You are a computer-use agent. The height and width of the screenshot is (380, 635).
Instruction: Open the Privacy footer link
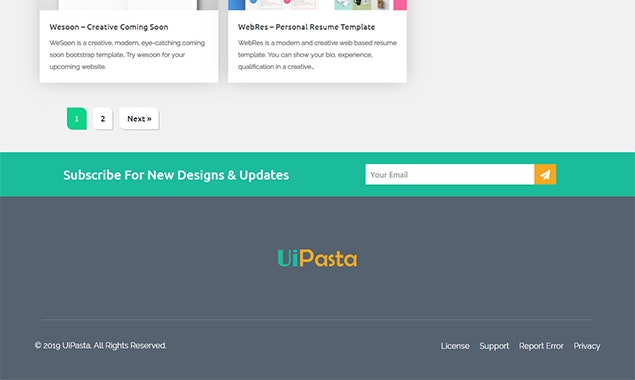[587, 346]
